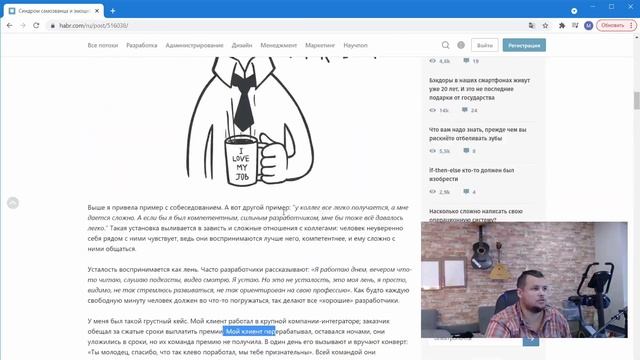The height and width of the screenshot is (360, 640).
Task: Reload the habr.com page
Action: [x=36, y=25]
